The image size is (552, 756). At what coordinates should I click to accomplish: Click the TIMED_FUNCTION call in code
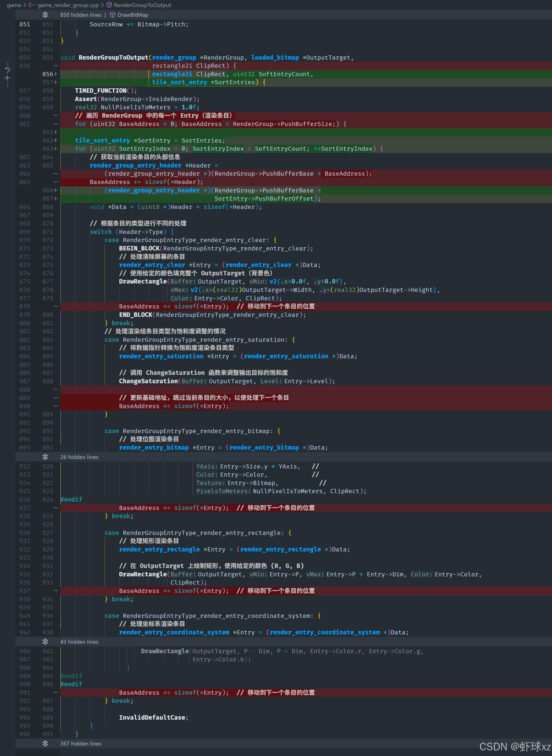pos(100,90)
